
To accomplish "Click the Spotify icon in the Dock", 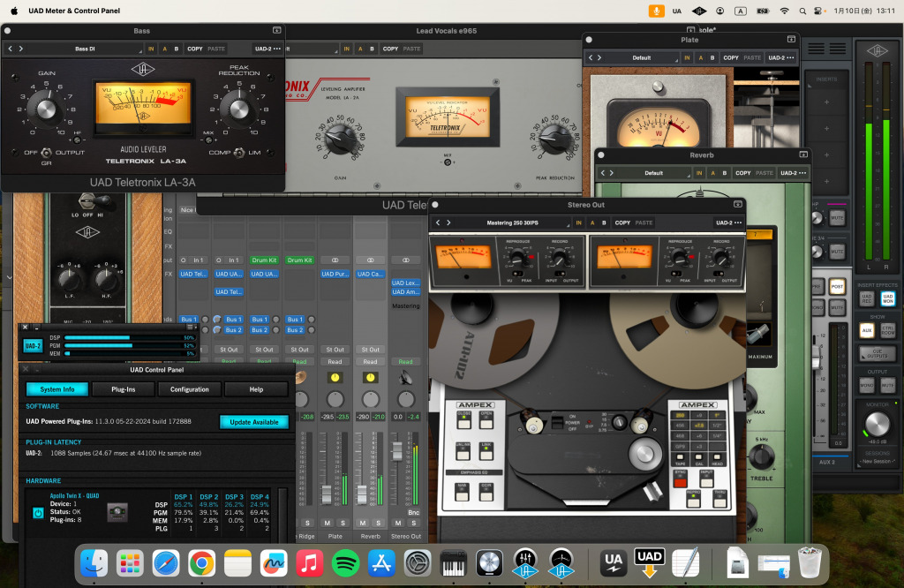I will [345, 562].
